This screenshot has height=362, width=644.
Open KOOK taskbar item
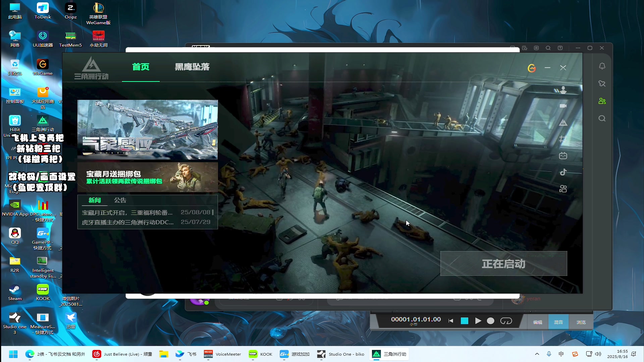coord(261,354)
